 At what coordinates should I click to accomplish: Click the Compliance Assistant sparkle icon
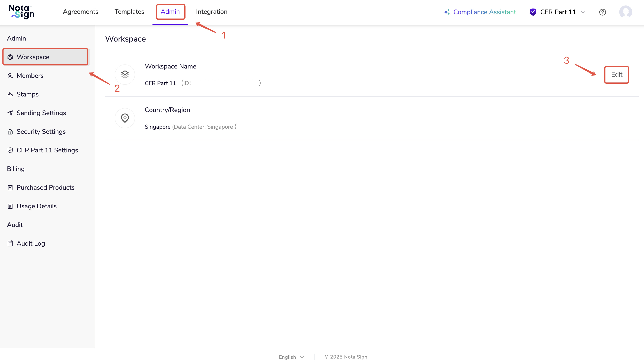(447, 12)
